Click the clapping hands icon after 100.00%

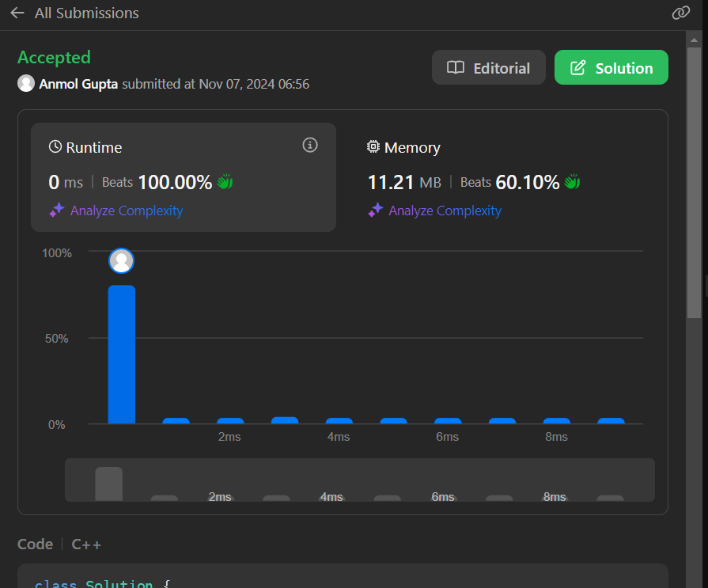click(225, 182)
